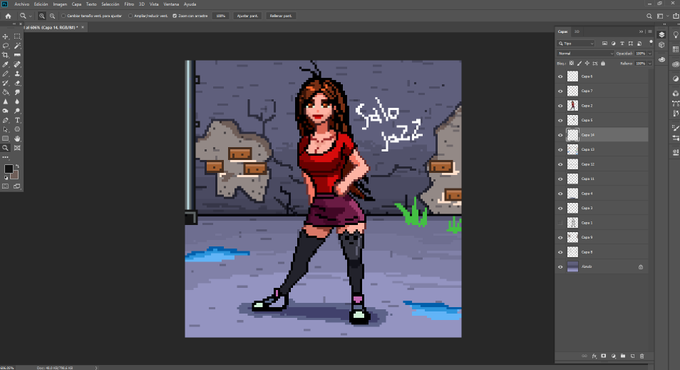Screen dimensions: 680x370
Task: Select the Healing Brush tool
Action: 17,65
